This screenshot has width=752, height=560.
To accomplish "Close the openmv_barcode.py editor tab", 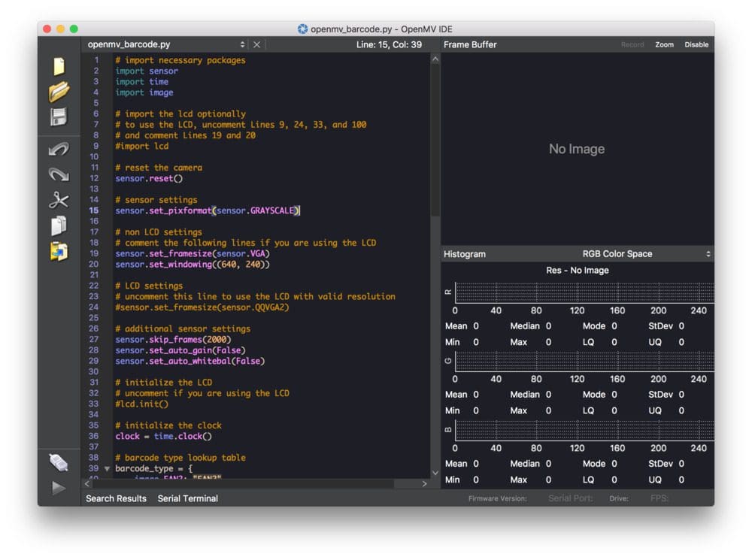I will click(256, 44).
